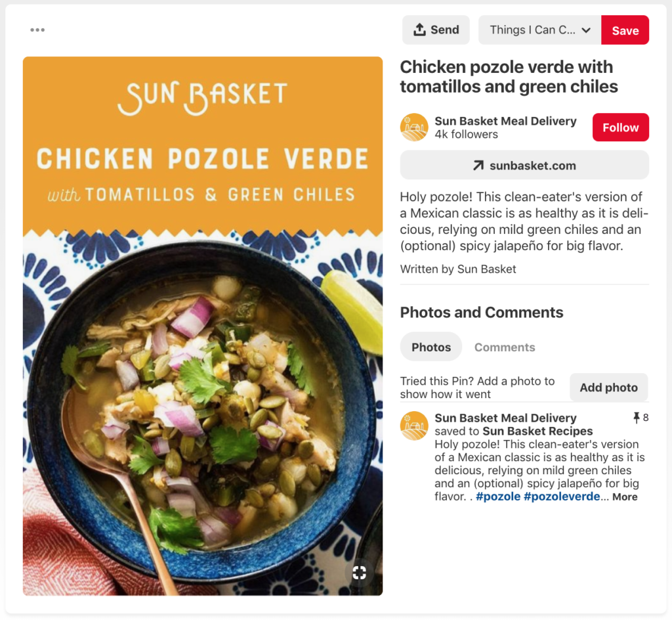This screenshot has height=620, width=672.
Task: Click the Sun Basket avatar in comments section
Action: (414, 426)
